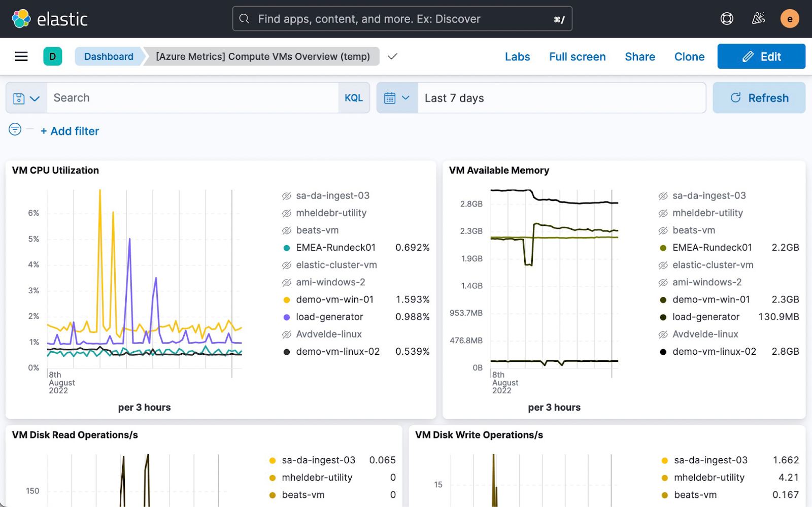Open Last 7 days time picker
Image resolution: width=812 pixels, height=507 pixels.
click(x=562, y=98)
